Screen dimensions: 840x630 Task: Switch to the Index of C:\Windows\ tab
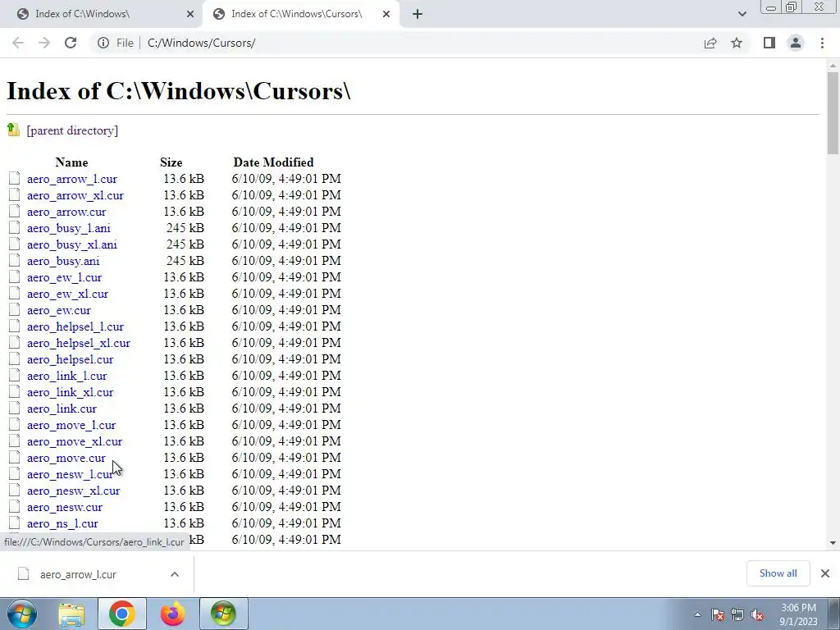[x=101, y=14]
